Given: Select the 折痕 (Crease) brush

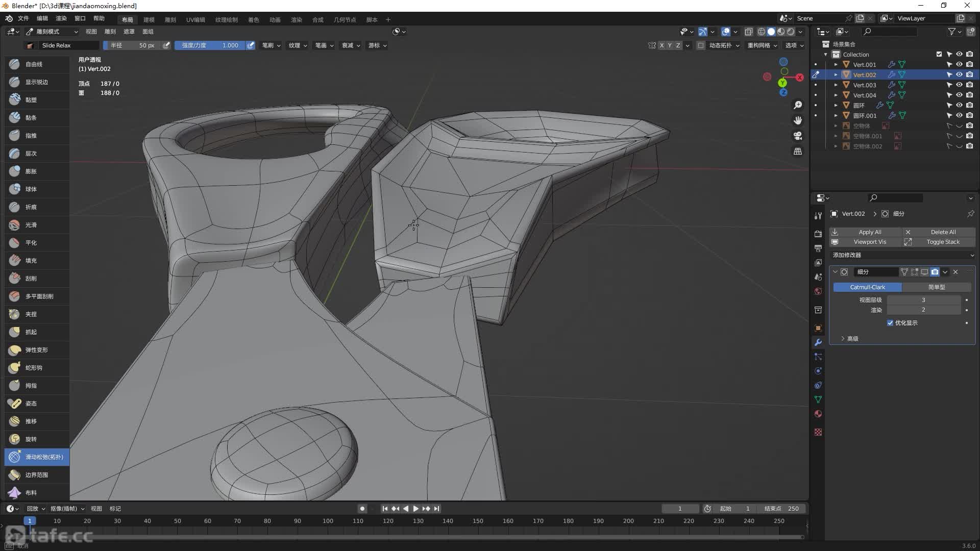Looking at the screenshot, I should pyautogui.click(x=37, y=207).
